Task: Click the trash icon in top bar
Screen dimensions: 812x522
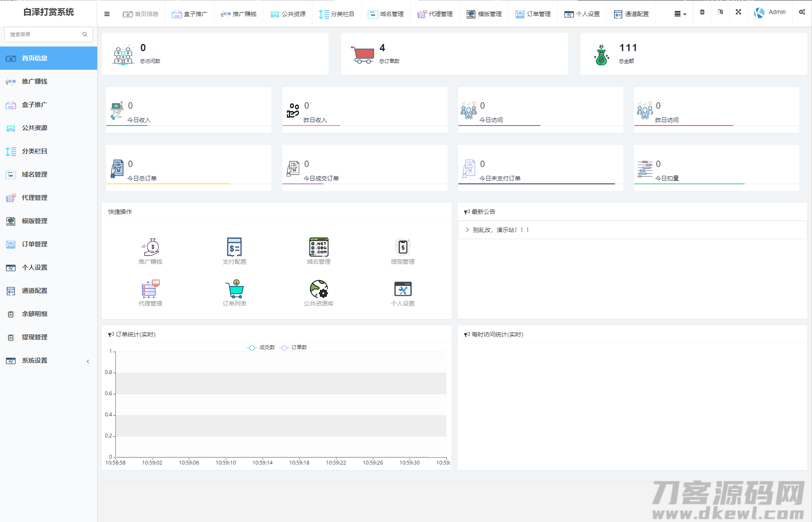Action: 702,12
